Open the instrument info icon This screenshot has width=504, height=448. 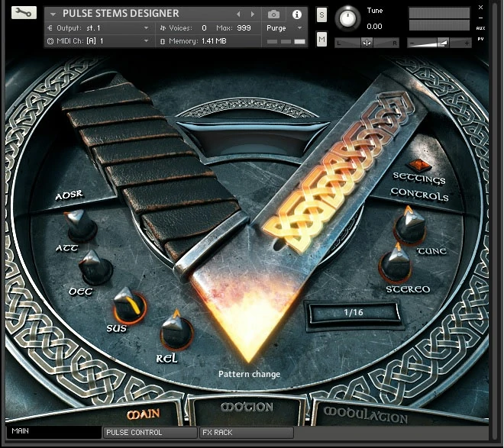click(297, 15)
